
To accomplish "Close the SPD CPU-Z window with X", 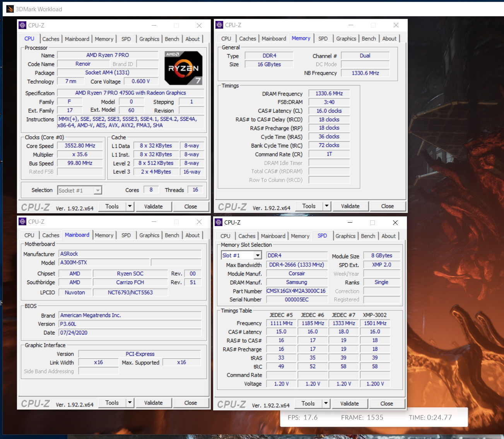I will (395, 223).
